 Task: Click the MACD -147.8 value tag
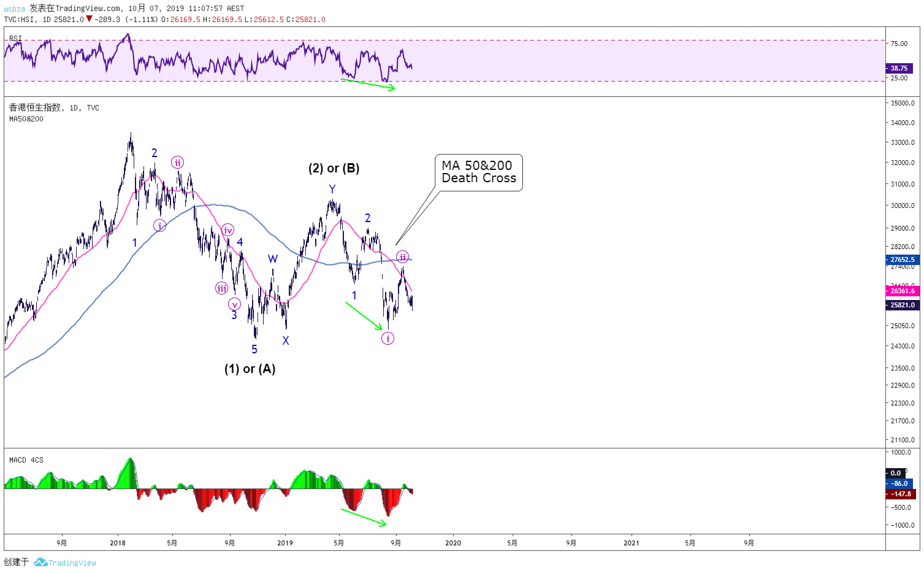point(901,494)
